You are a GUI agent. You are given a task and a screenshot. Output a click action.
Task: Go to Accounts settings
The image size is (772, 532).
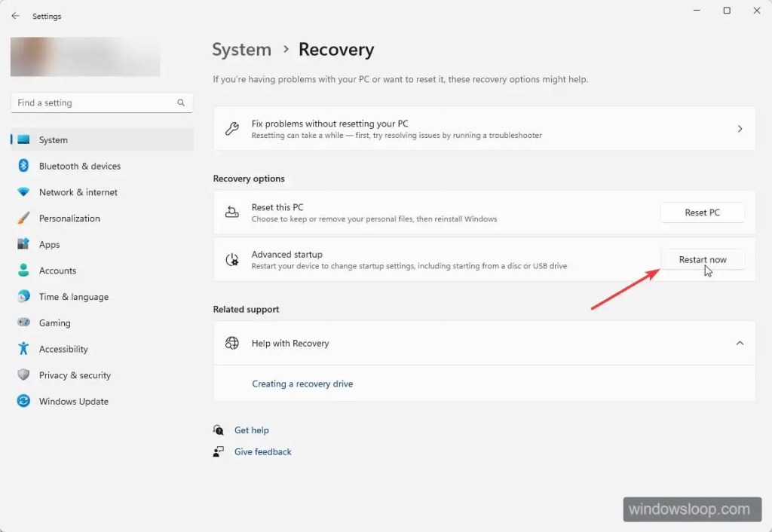click(x=57, y=271)
